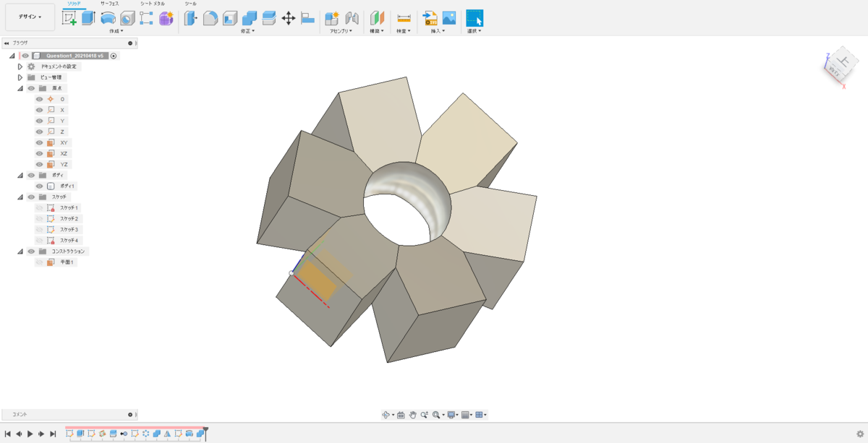Select the purple Create Form tool

166,18
